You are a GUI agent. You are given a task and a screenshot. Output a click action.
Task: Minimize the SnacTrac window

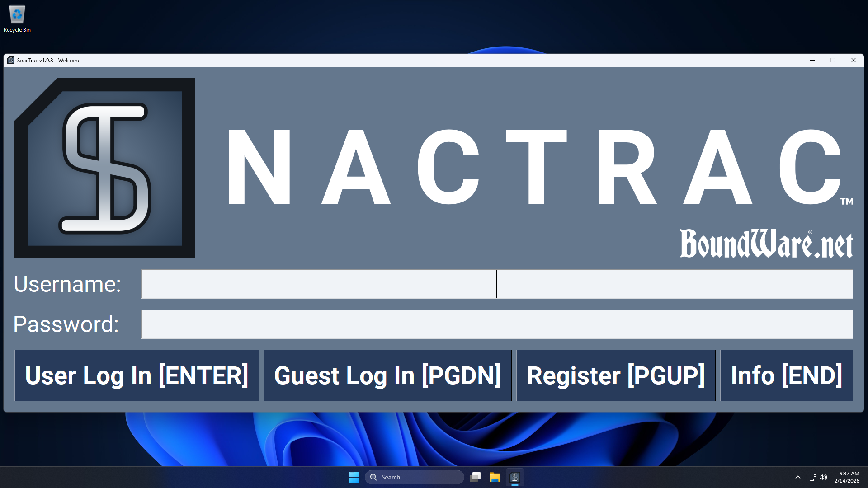[812, 60]
